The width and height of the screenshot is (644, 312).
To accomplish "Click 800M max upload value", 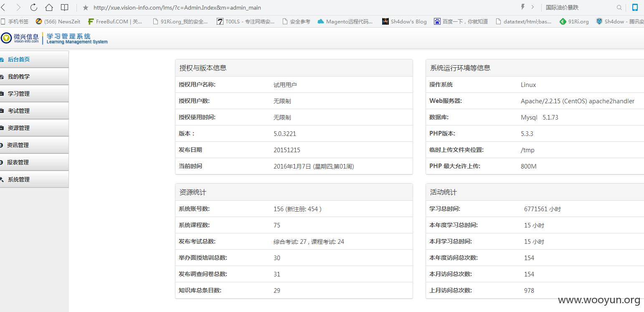I will pyautogui.click(x=529, y=166).
